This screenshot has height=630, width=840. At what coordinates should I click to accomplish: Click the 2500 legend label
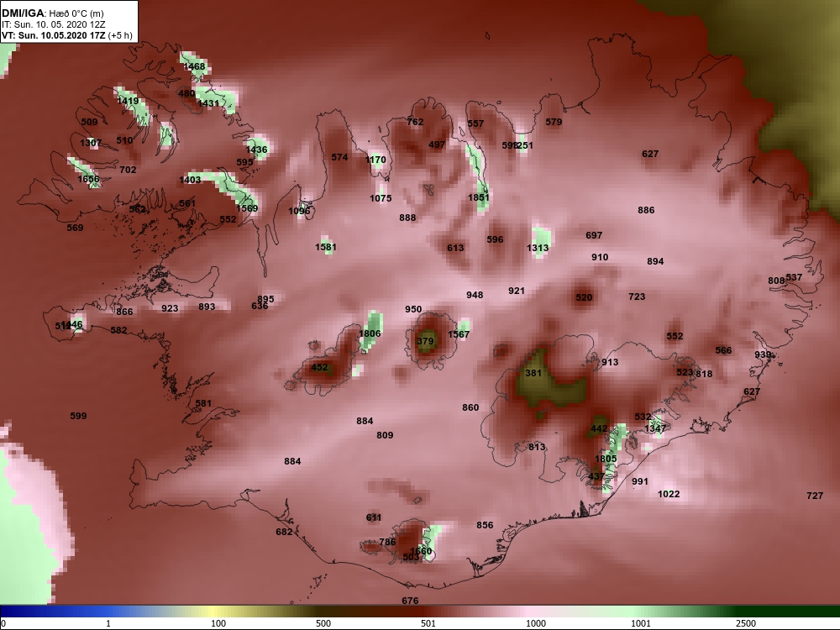746,623
